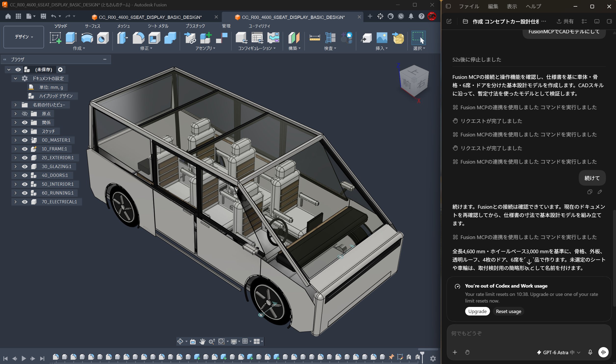Image resolution: width=616 pixels, height=364 pixels.
Task: Edit the 続けて message with pencil
Action: tap(600, 192)
